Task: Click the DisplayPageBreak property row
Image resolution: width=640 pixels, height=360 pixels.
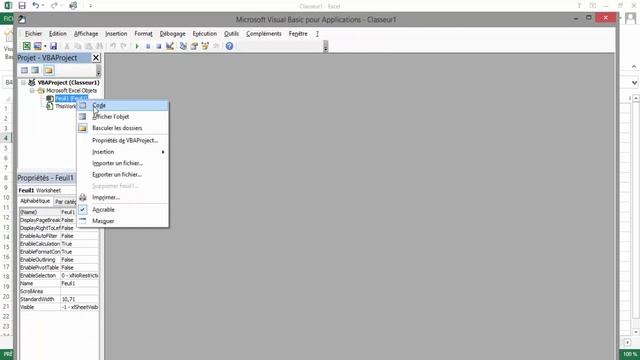Action: pos(59,220)
